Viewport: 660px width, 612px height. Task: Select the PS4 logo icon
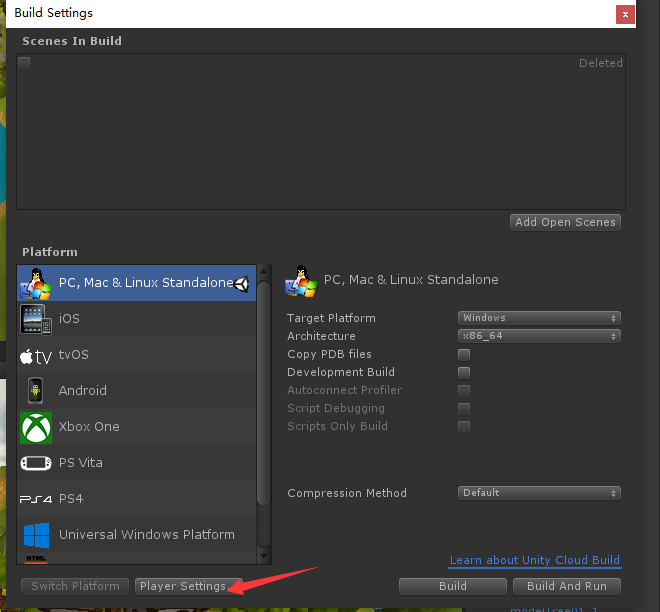pyautogui.click(x=36, y=499)
